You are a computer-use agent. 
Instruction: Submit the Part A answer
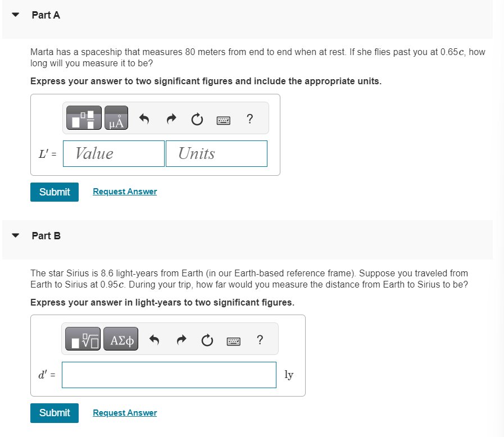click(54, 192)
